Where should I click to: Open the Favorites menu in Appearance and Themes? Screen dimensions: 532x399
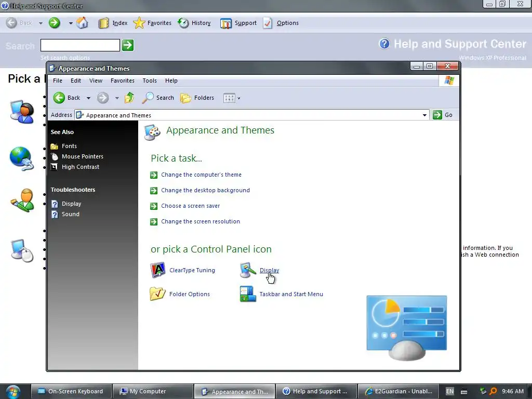pos(123,81)
